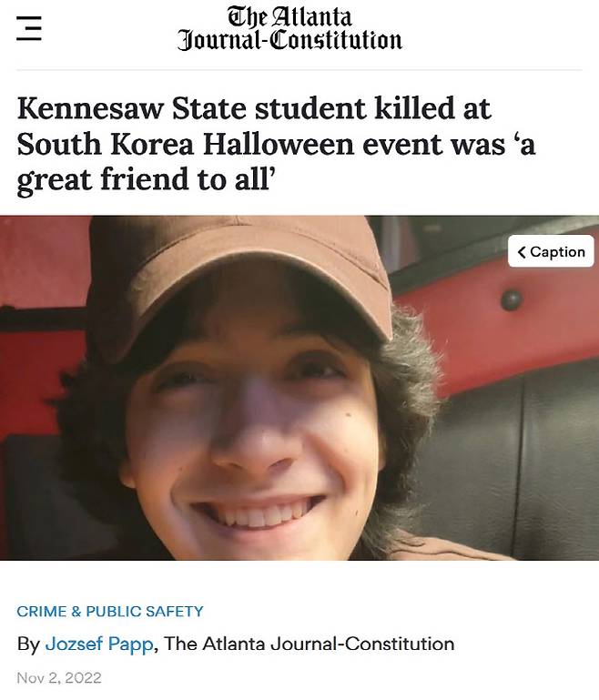
Task: Click the article's main photo
Action: click(299, 388)
